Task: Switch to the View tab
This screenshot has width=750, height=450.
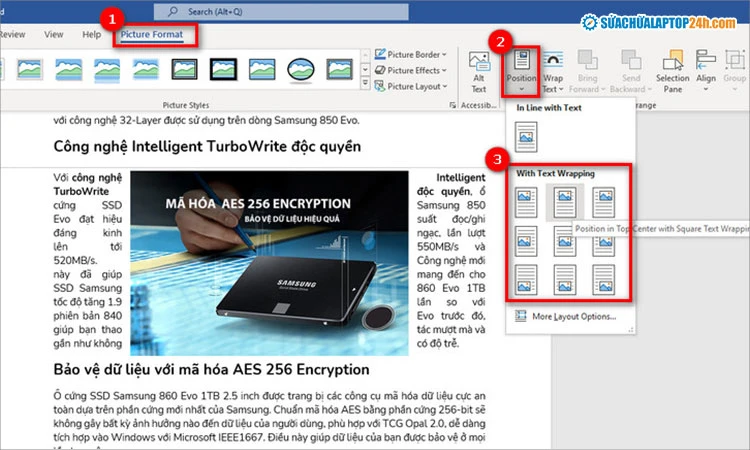Action: click(53, 34)
